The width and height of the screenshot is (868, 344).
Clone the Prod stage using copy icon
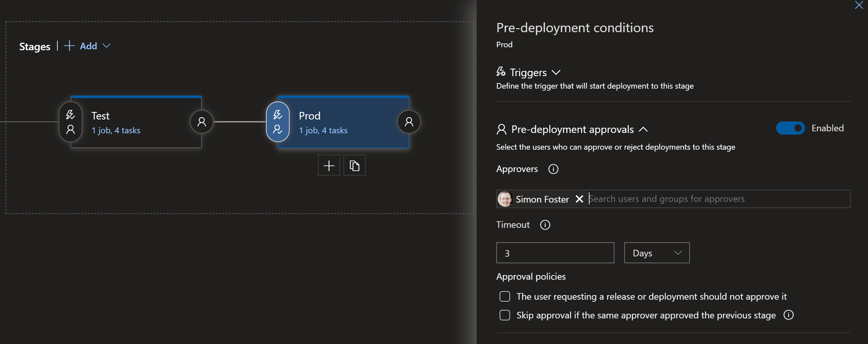[x=355, y=165]
